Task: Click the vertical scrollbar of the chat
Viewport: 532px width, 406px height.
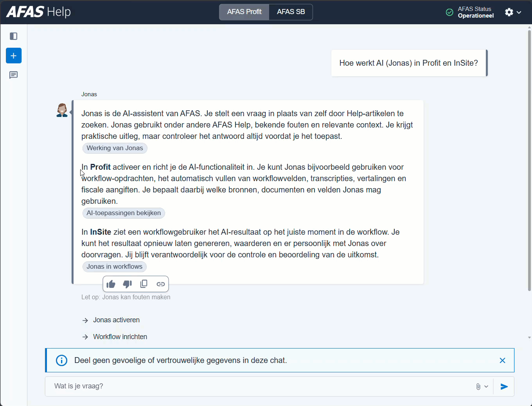Action: (529, 160)
